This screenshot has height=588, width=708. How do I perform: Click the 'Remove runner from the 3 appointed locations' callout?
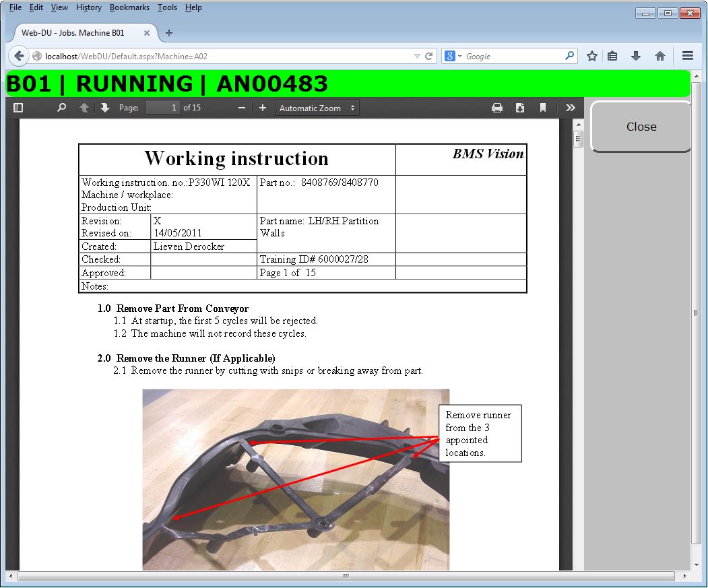click(480, 434)
